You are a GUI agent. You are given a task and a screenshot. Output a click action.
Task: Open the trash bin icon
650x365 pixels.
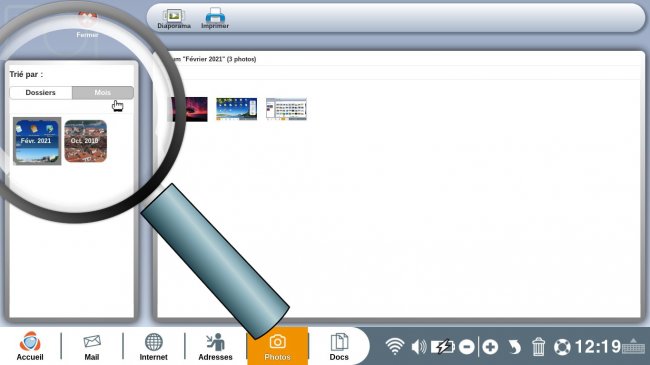pyautogui.click(x=538, y=347)
